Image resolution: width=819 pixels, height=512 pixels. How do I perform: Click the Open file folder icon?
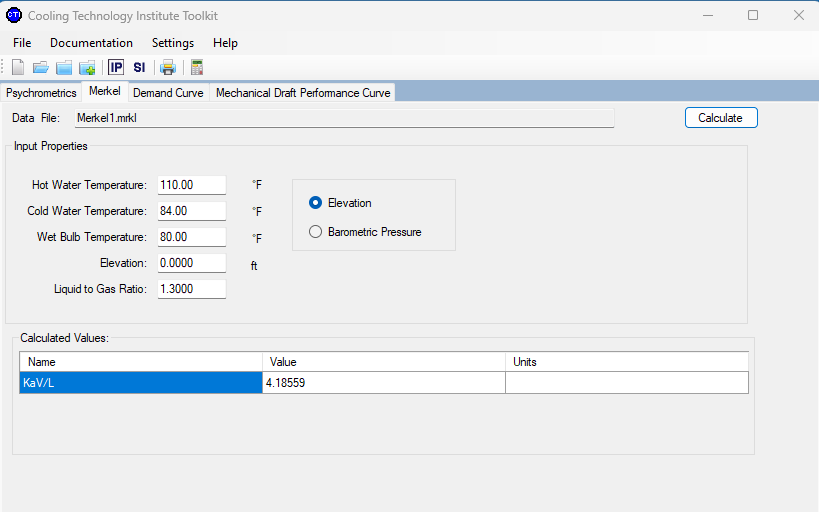pos(41,68)
